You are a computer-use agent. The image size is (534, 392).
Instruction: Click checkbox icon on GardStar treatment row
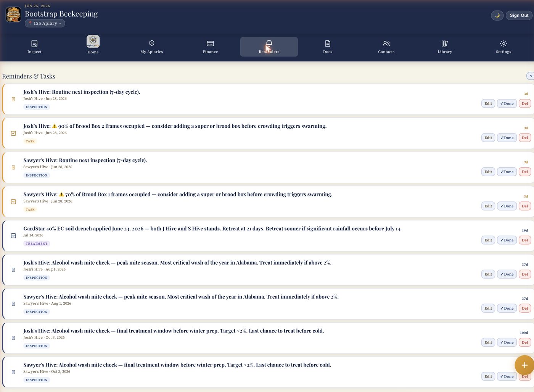pos(13,236)
